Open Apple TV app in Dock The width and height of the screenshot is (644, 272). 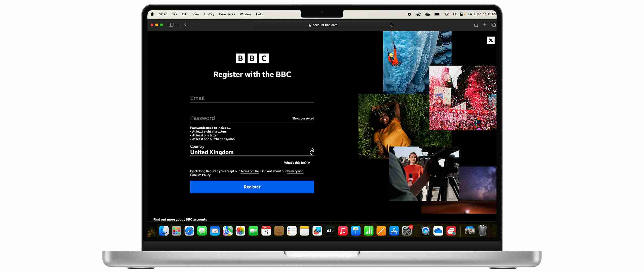click(x=330, y=231)
